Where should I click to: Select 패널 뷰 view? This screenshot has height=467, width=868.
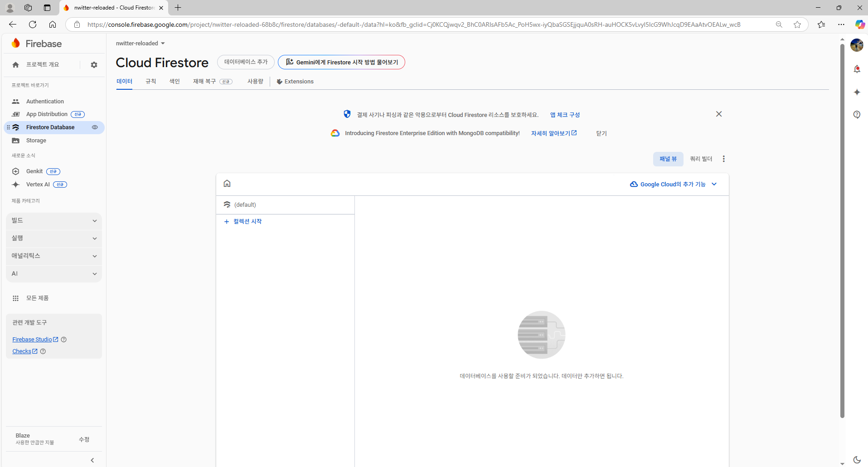[x=668, y=159]
